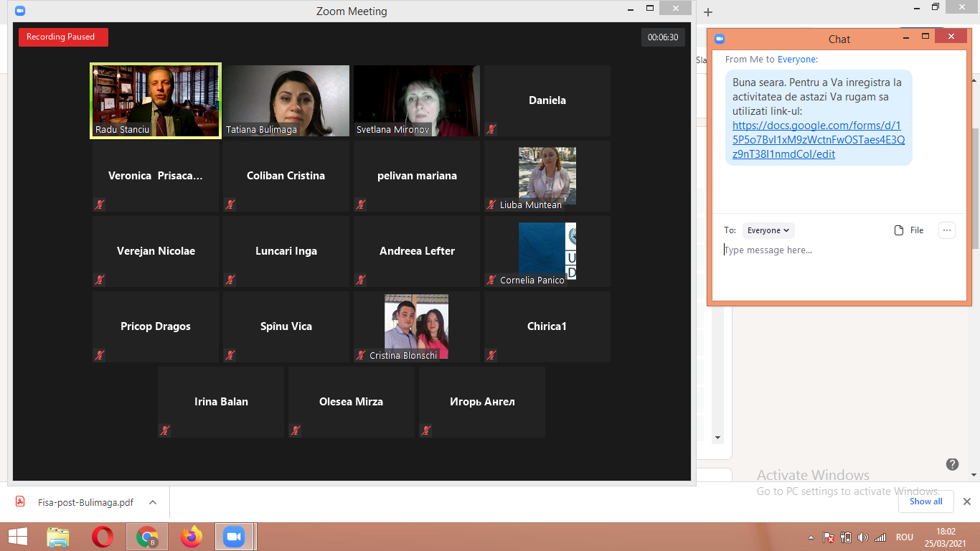The image size is (980, 551).
Task: Click the muted mic icon on Daniela's tile
Action: 491,129
